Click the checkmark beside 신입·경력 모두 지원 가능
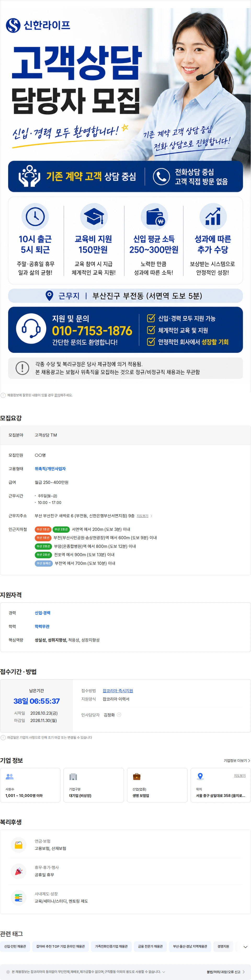 151,318
